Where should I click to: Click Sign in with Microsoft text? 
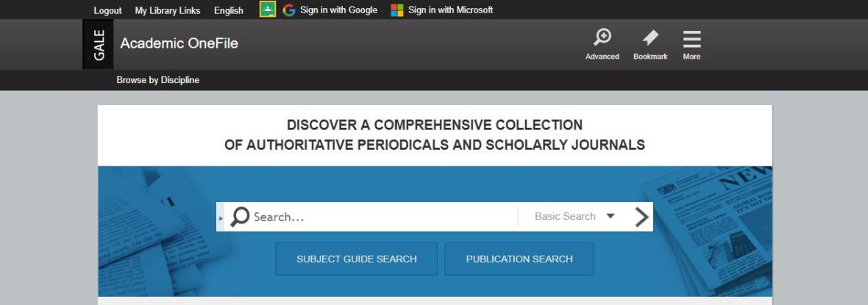pyautogui.click(x=450, y=10)
